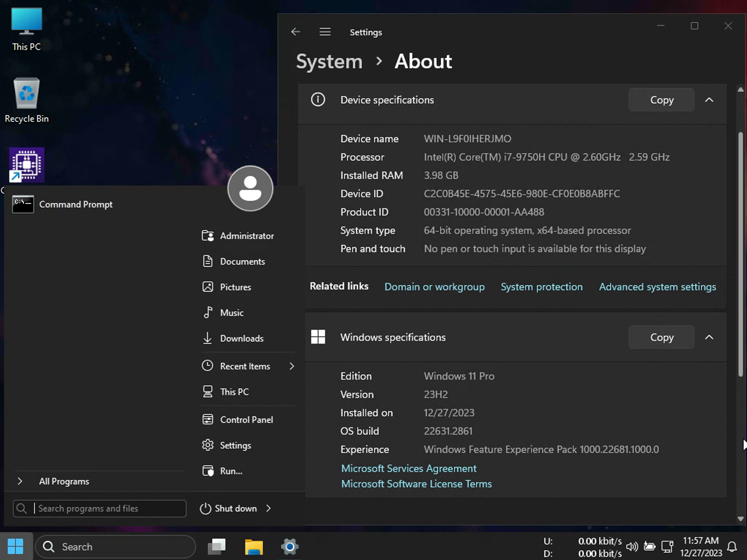This screenshot has width=747, height=560.
Task: Copy the Device specifications
Action: 661,100
